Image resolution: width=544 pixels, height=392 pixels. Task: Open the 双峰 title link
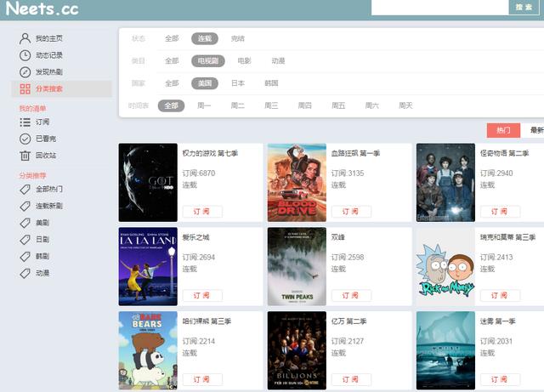(x=338, y=237)
